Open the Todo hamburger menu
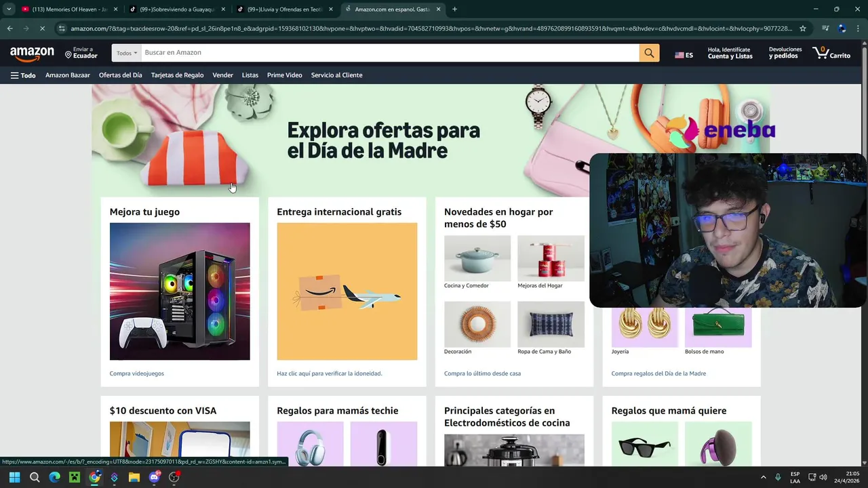The image size is (868, 488). tap(23, 75)
